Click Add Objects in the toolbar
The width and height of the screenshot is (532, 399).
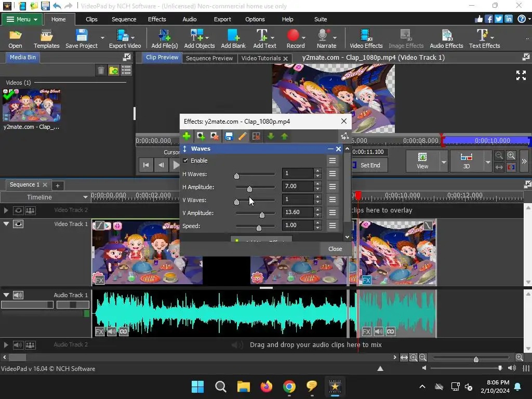(199, 38)
